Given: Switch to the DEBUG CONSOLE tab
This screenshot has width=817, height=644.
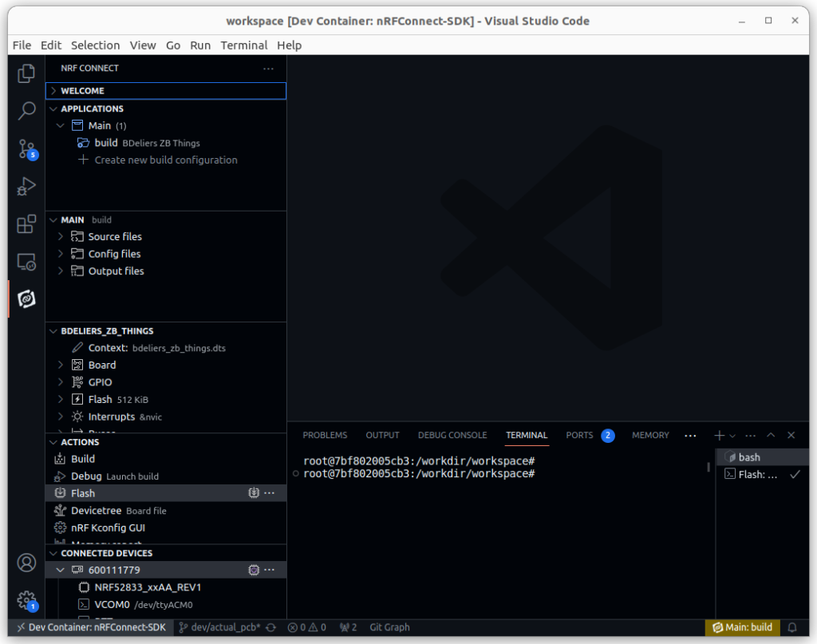Looking at the screenshot, I should click(x=452, y=435).
